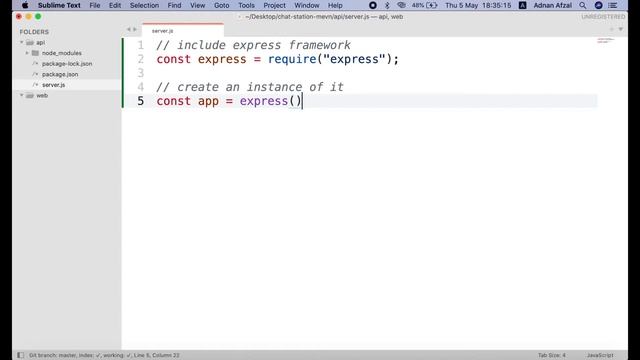Open the Goto menu
Viewport: 640px width, 360px height.
click(222, 5)
